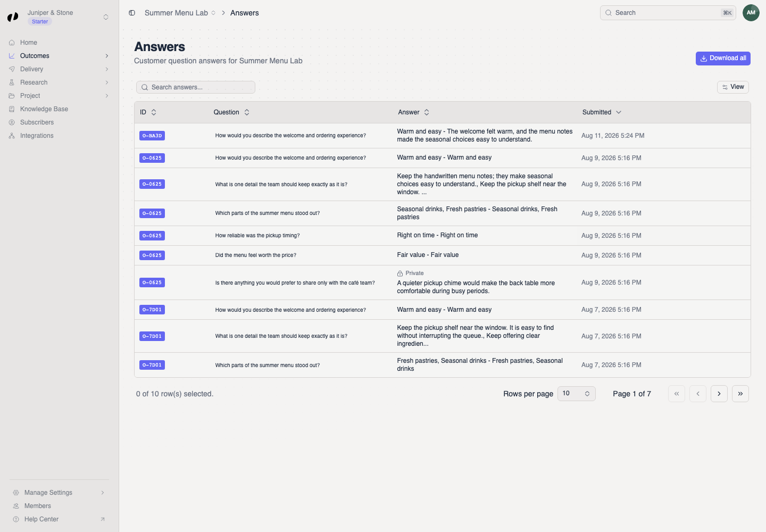The image size is (766, 532).
Task: Click the 'Right on time - Right on time' answer
Action: tap(437, 235)
